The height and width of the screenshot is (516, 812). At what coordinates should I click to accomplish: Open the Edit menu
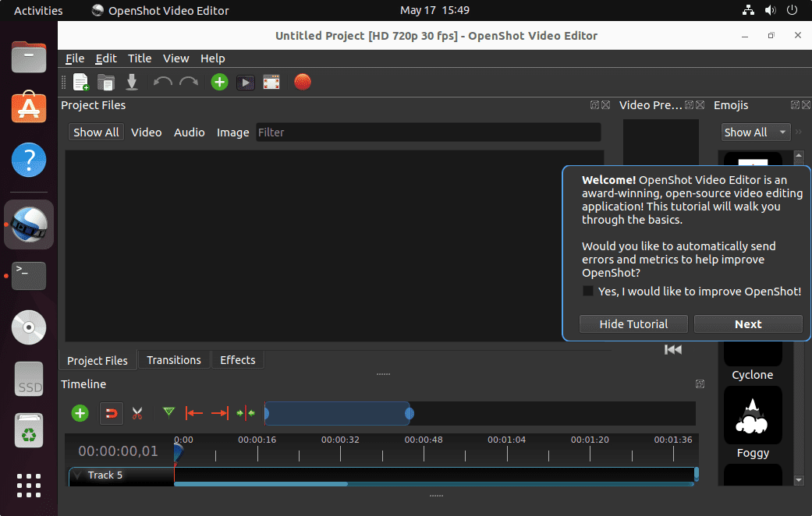(x=106, y=58)
